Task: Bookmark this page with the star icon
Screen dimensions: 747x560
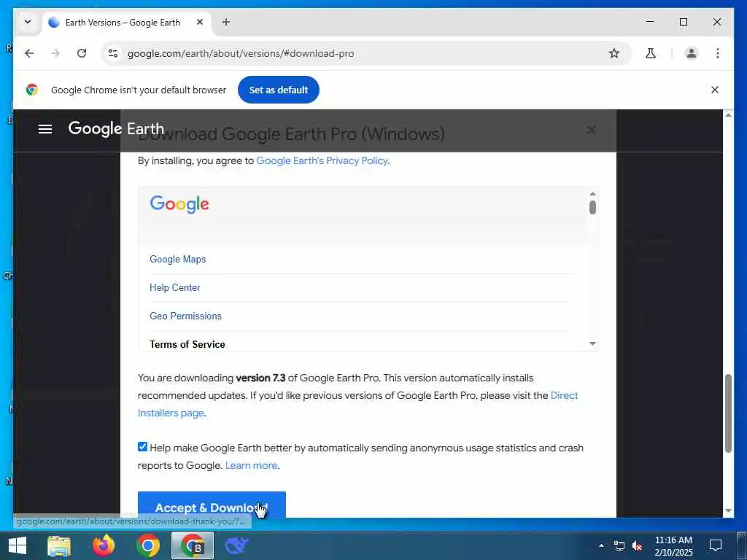Action: [x=614, y=53]
